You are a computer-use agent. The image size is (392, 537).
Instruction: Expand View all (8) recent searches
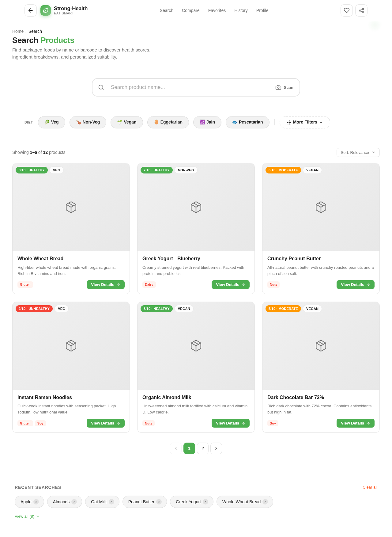(x=27, y=516)
